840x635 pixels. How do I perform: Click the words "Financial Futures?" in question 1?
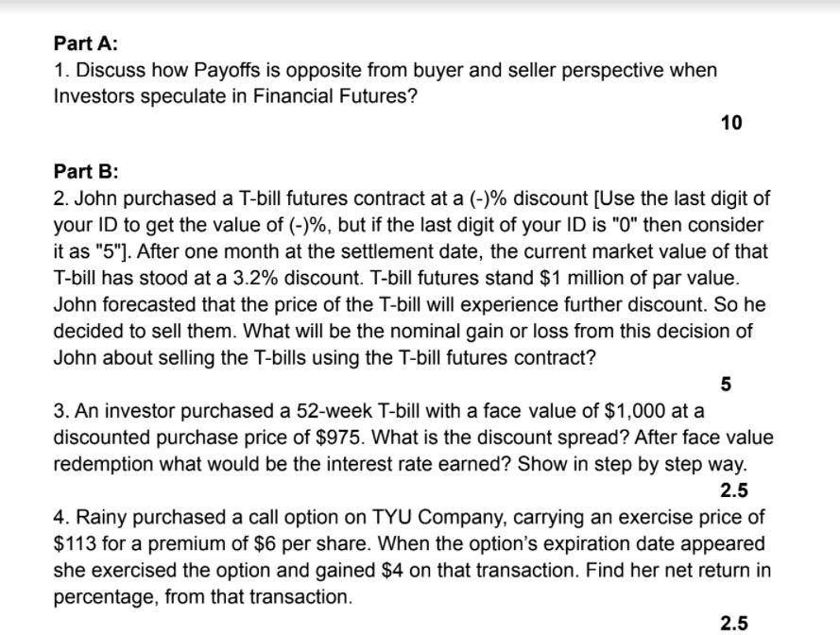(334, 96)
